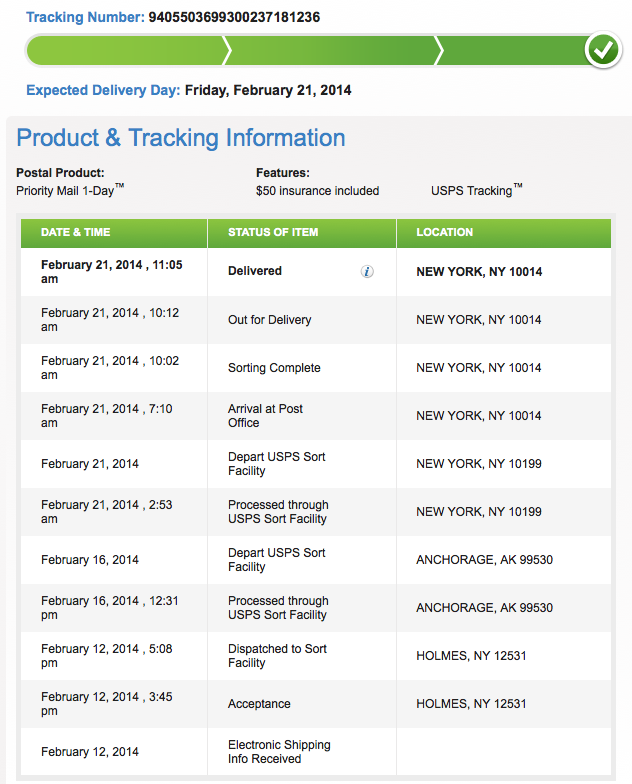The width and height of the screenshot is (632, 784).
Task: Select the DATE & TIME column header
Action: pyautogui.click(x=76, y=232)
